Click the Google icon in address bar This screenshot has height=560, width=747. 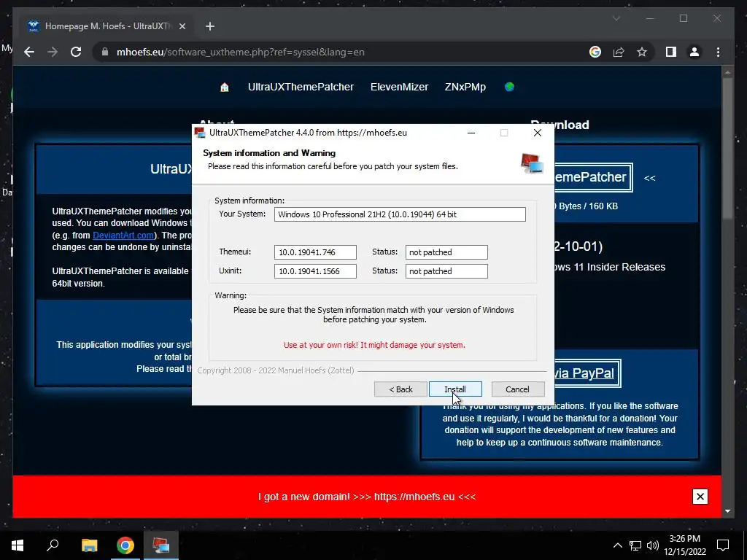coord(595,52)
